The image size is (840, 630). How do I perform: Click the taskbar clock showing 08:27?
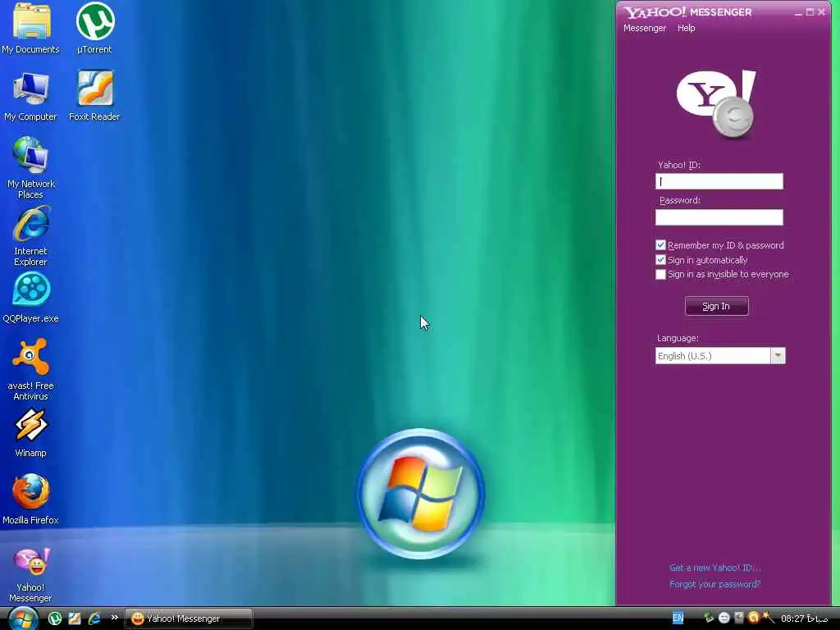[804, 619]
